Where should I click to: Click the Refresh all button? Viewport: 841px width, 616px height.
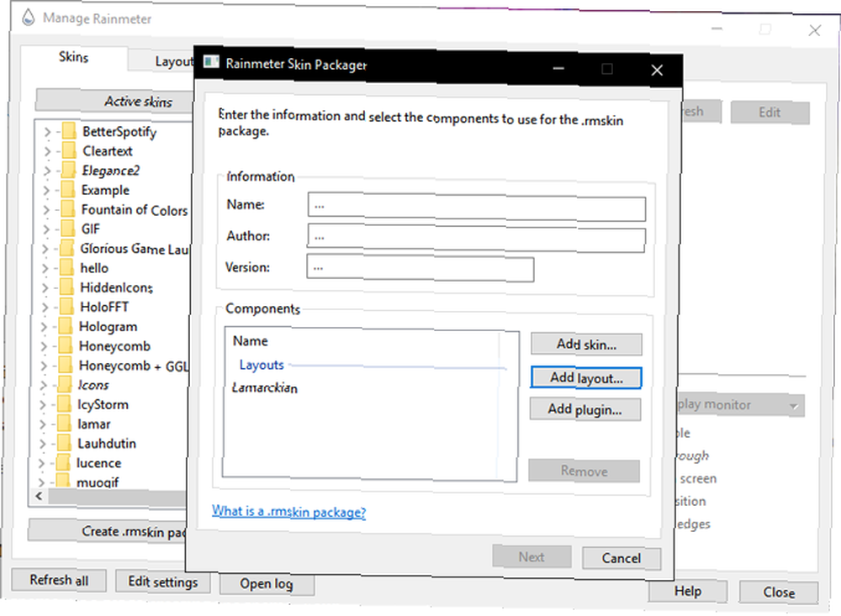click(59, 580)
